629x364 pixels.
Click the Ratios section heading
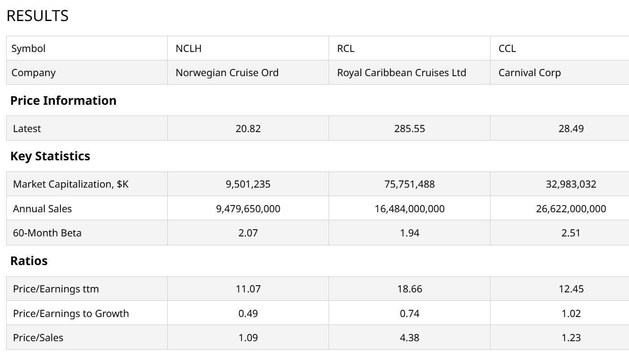coord(29,261)
